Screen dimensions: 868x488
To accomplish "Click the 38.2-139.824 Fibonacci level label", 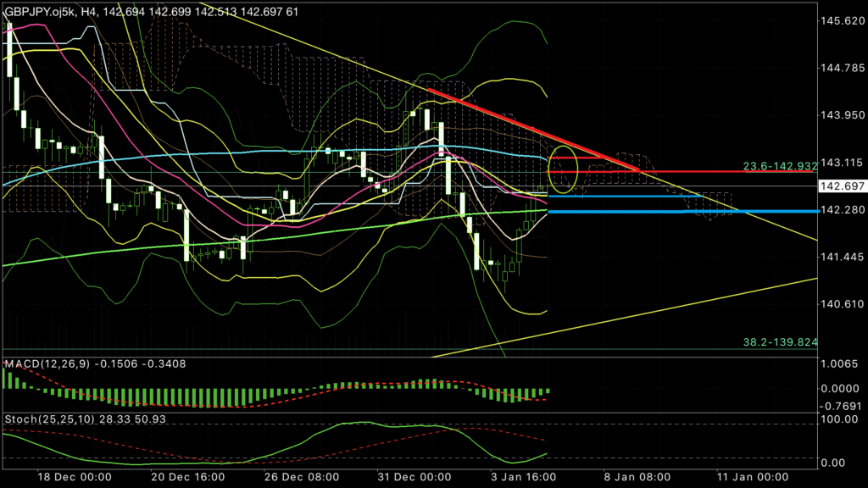I will pos(780,342).
